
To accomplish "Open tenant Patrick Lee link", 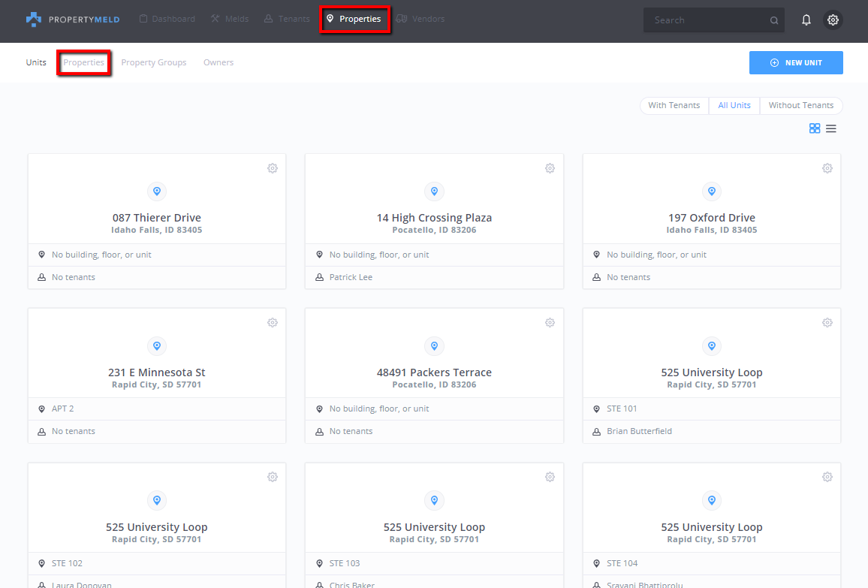I will [351, 277].
